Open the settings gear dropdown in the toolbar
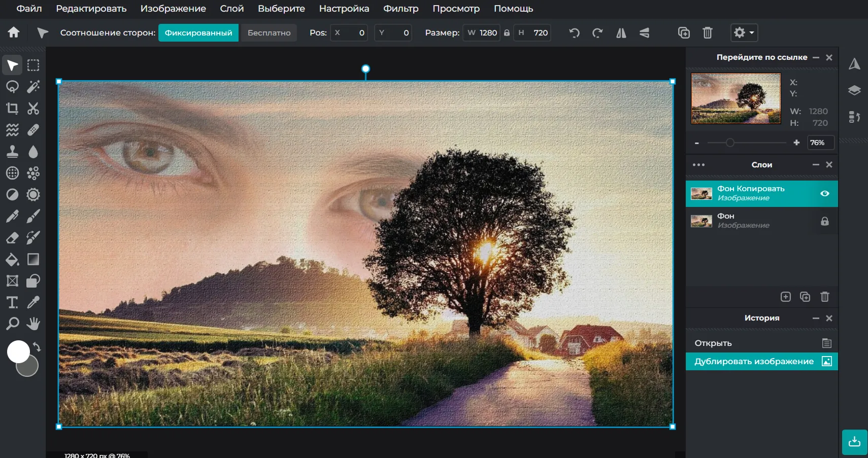 [x=744, y=32]
